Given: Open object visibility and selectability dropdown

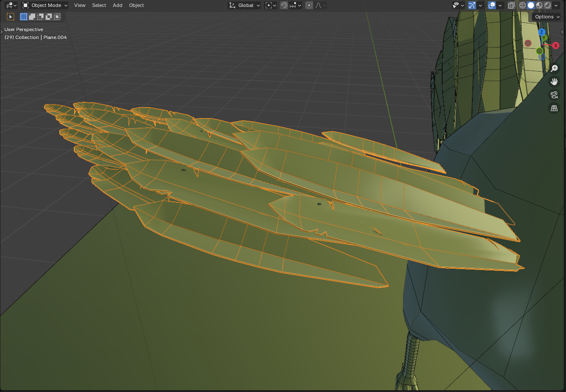Looking at the screenshot, I should (458, 5).
